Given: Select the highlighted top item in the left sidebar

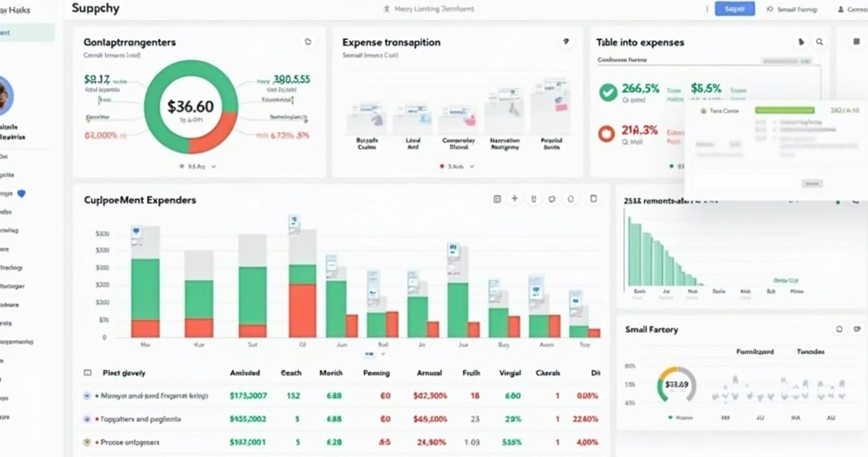Looking at the screenshot, I should (27, 32).
